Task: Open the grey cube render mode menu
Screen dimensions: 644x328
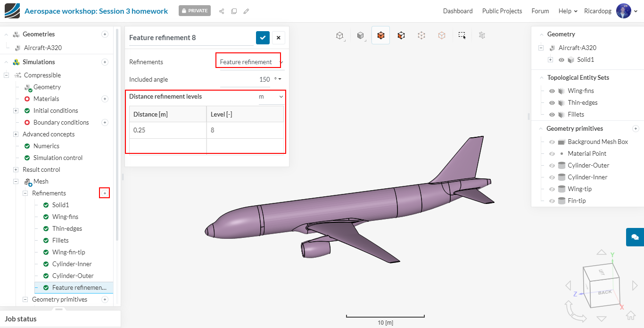Action: point(361,35)
